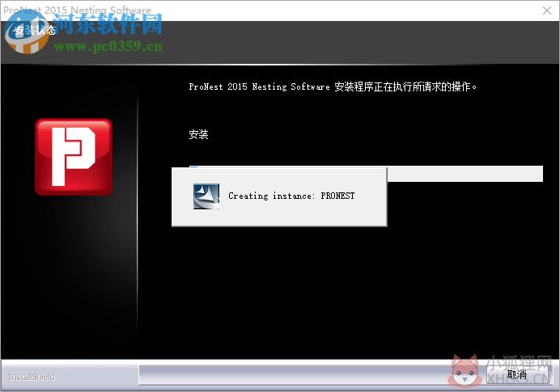Click the 安装状态 header title
Image resolution: width=560 pixels, height=392 pixels.
tap(36, 31)
